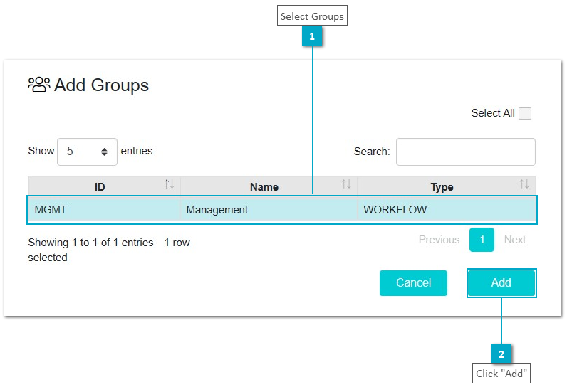The height and width of the screenshot is (392, 567).
Task: Click the Cancel button
Action: 413,283
